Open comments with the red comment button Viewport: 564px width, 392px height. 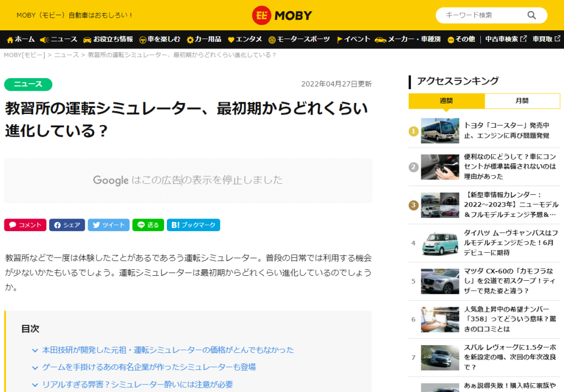point(25,225)
